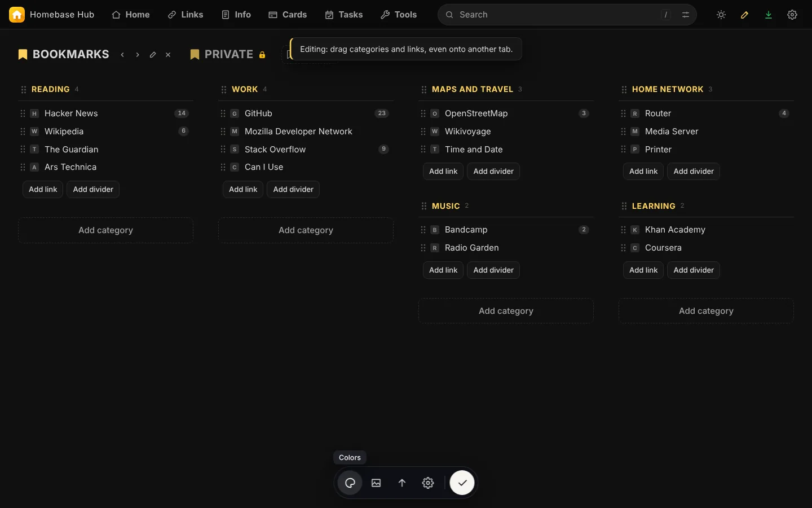The width and height of the screenshot is (812, 508).
Task: Grab the WORK category drag handle
Action: pyautogui.click(x=224, y=90)
